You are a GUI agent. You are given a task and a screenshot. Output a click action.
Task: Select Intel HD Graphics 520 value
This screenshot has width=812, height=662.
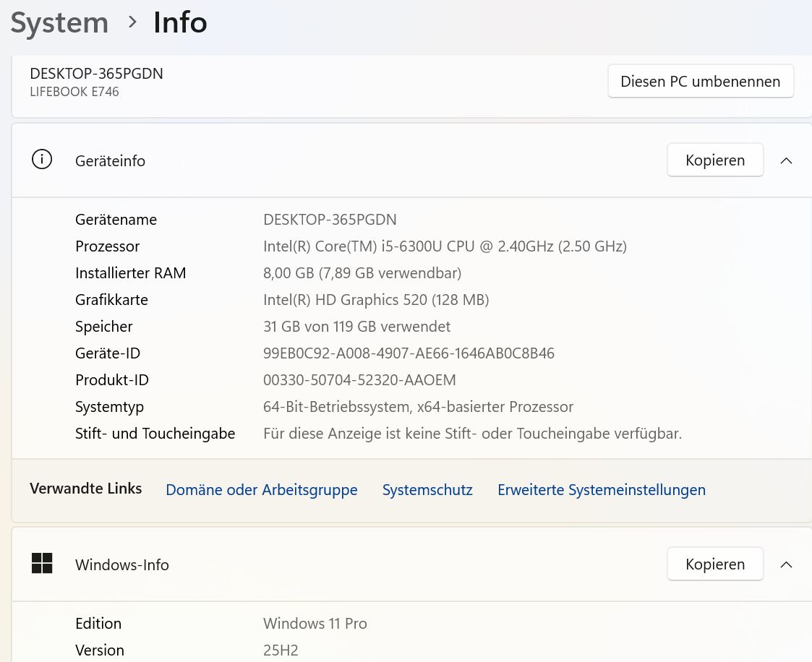click(x=376, y=300)
